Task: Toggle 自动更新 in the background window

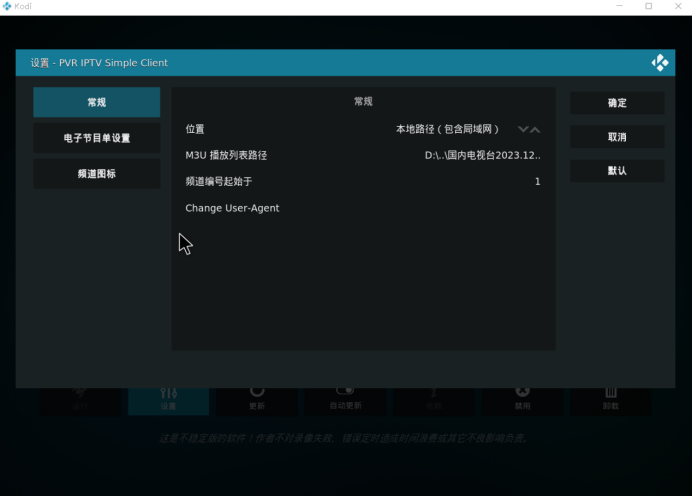Action: click(x=345, y=399)
